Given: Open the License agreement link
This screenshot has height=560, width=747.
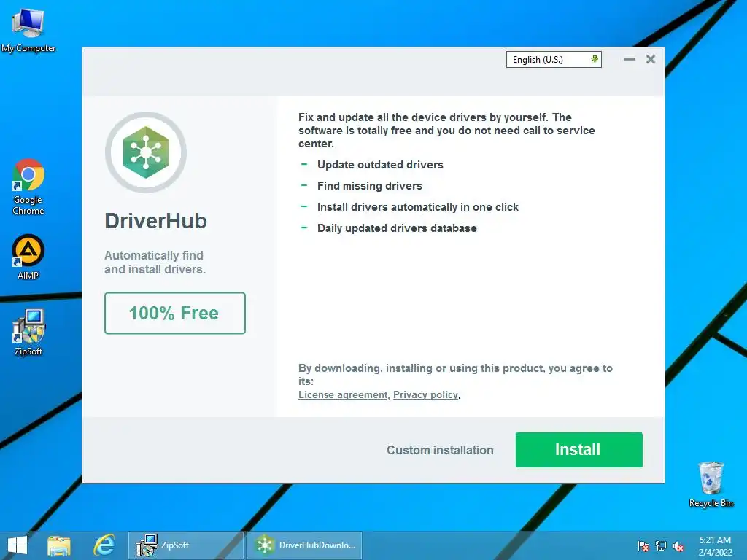Looking at the screenshot, I should point(343,394).
